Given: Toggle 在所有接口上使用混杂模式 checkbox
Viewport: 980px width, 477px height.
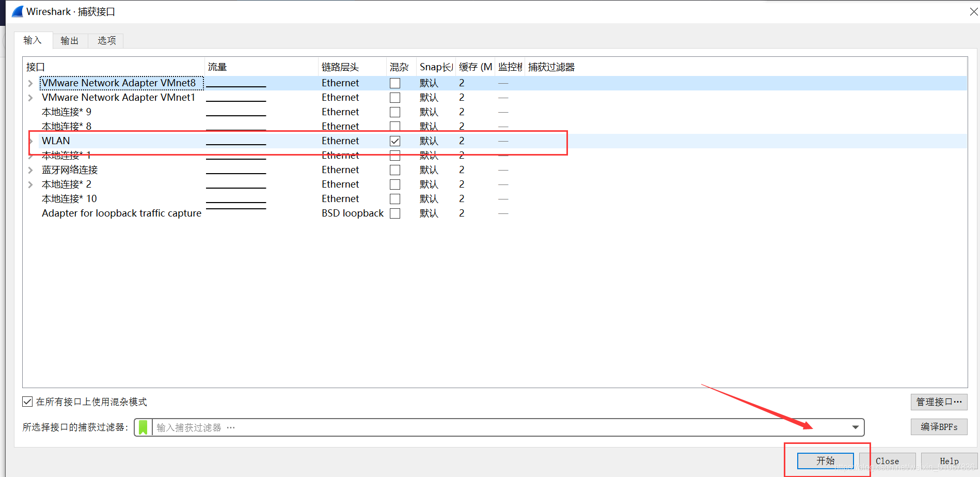Looking at the screenshot, I should (27, 402).
